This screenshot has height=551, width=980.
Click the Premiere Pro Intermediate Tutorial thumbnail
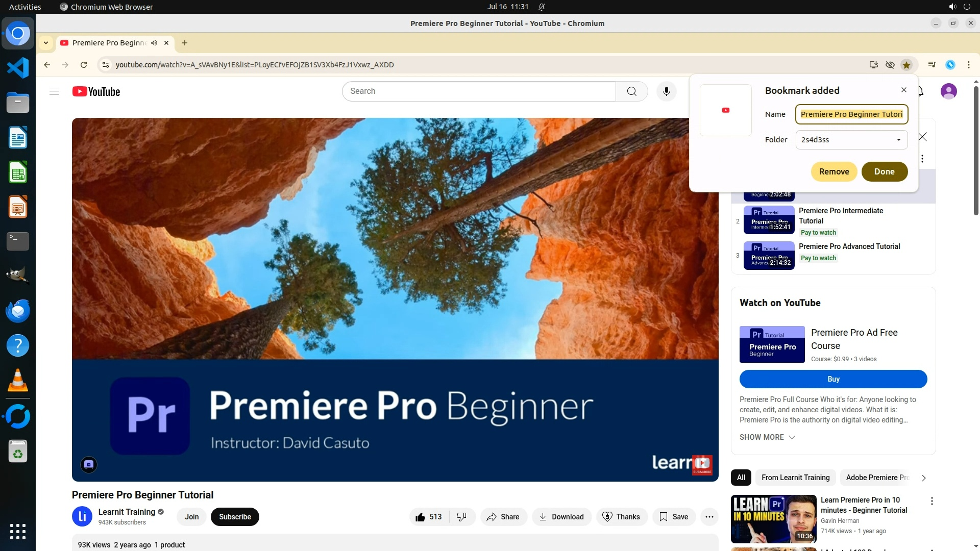click(769, 220)
